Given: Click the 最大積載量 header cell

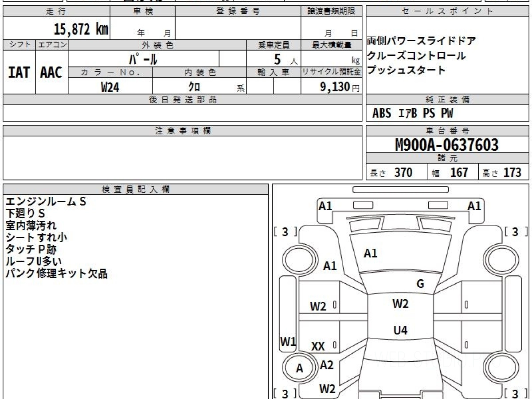Looking at the screenshot, I should 332,45.
